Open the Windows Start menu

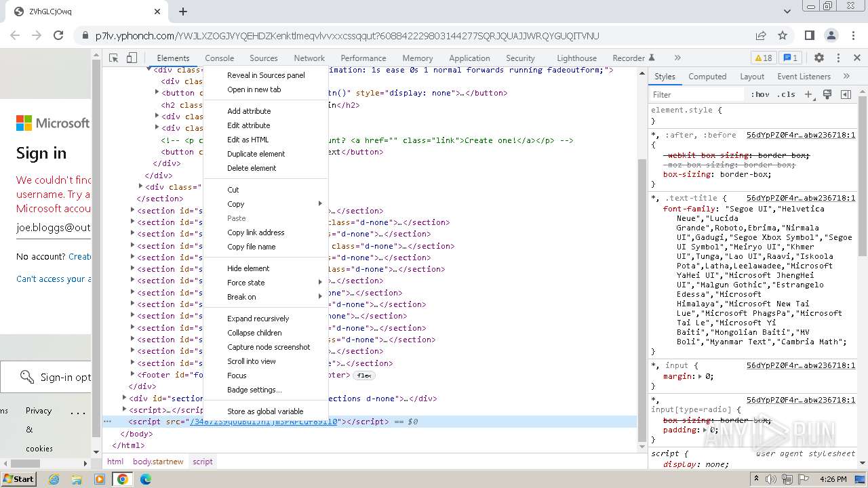[x=19, y=479]
